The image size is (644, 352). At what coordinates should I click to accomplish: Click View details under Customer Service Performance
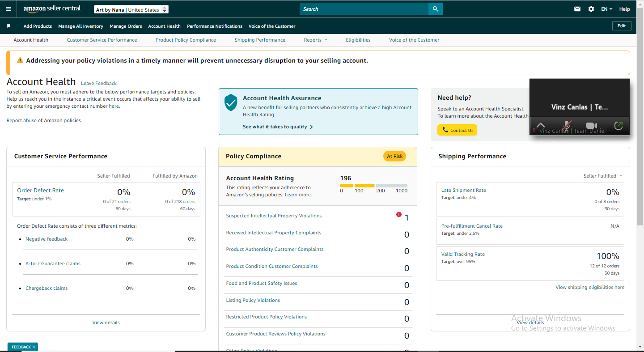pyautogui.click(x=106, y=322)
